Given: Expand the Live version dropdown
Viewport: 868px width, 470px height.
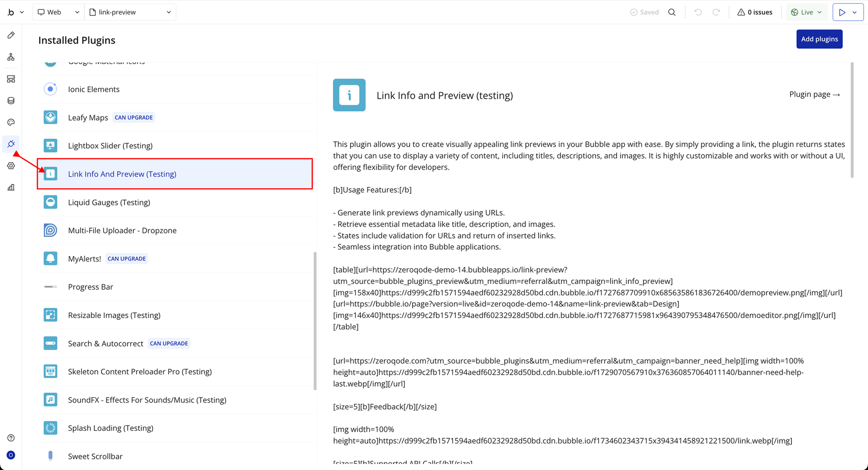Looking at the screenshot, I should 807,12.
